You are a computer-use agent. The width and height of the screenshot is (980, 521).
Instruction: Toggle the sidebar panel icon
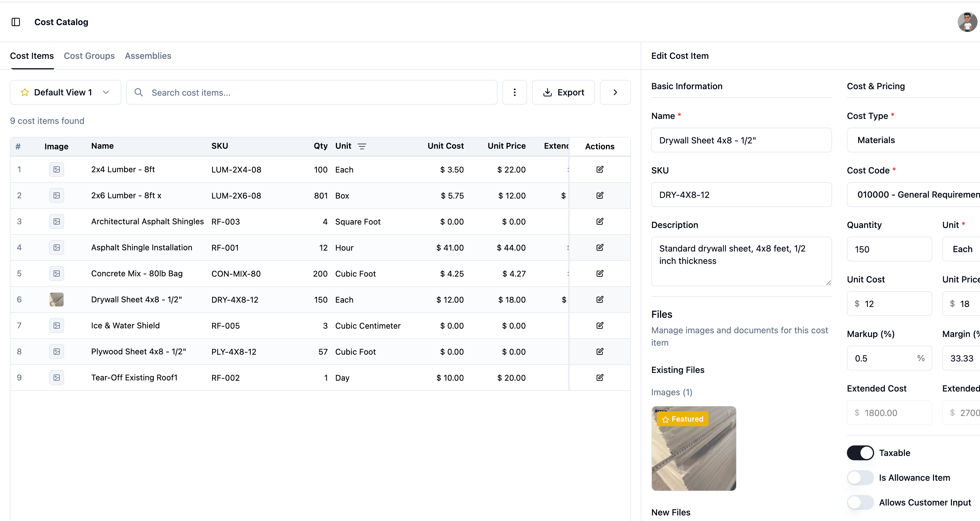(15, 22)
